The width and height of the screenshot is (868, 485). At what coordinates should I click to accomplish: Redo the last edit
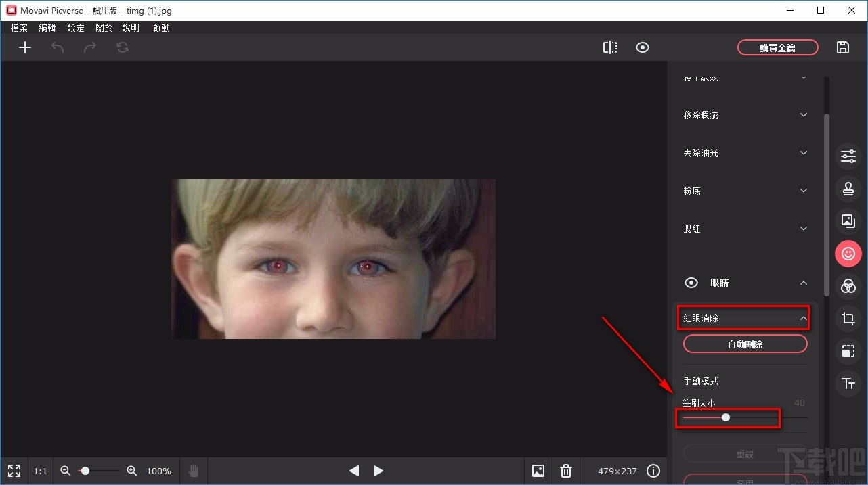(x=90, y=47)
